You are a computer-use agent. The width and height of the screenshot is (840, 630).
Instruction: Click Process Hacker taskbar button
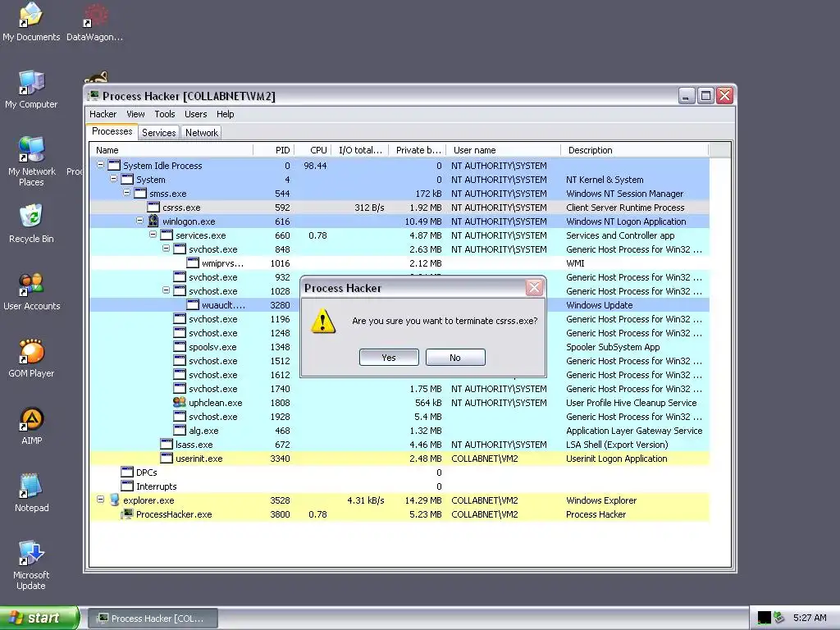(x=153, y=619)
